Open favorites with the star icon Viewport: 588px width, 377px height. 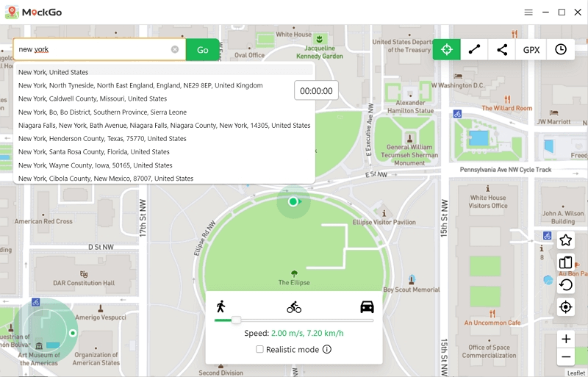point(565,240)
